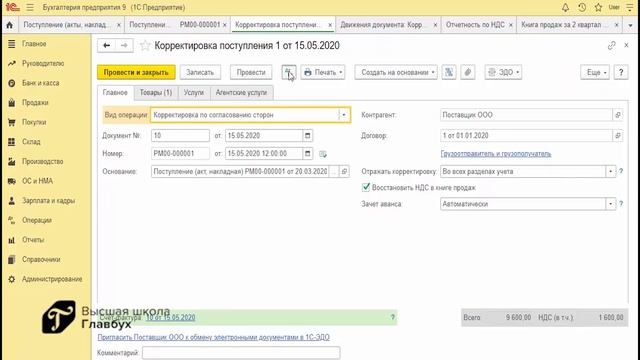Viewport: 640px width, 360px height.
Task: Open the Операции sidebar section
Action: click(x=37, y=220)
